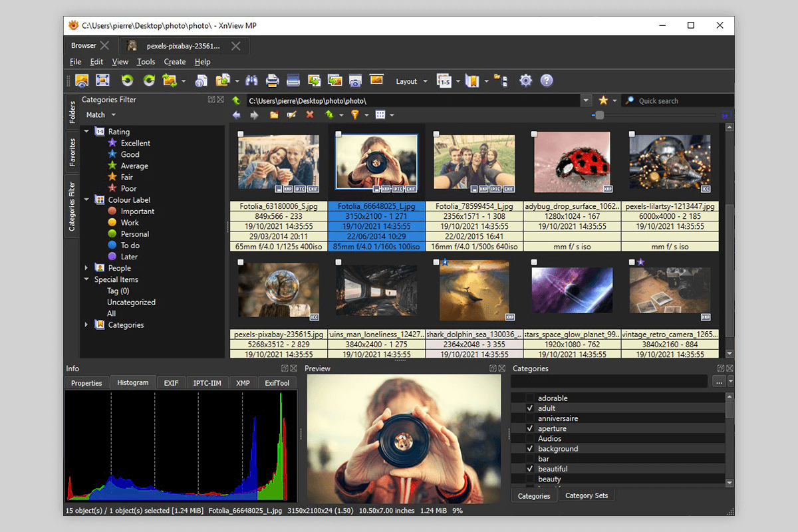Expand the People tree item
The width and height of the screenshot is (798, 532).
pos(86,267)
